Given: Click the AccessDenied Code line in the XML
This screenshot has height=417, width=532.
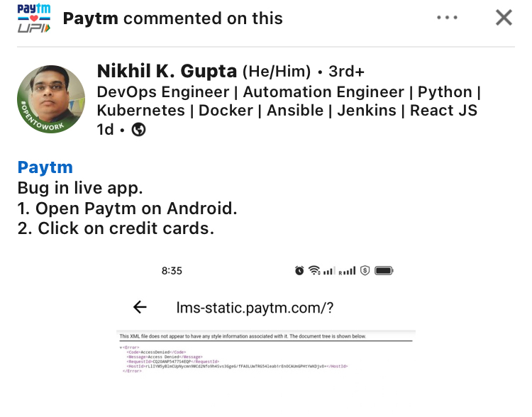Looking at the screenshot, I should point(156,352).
